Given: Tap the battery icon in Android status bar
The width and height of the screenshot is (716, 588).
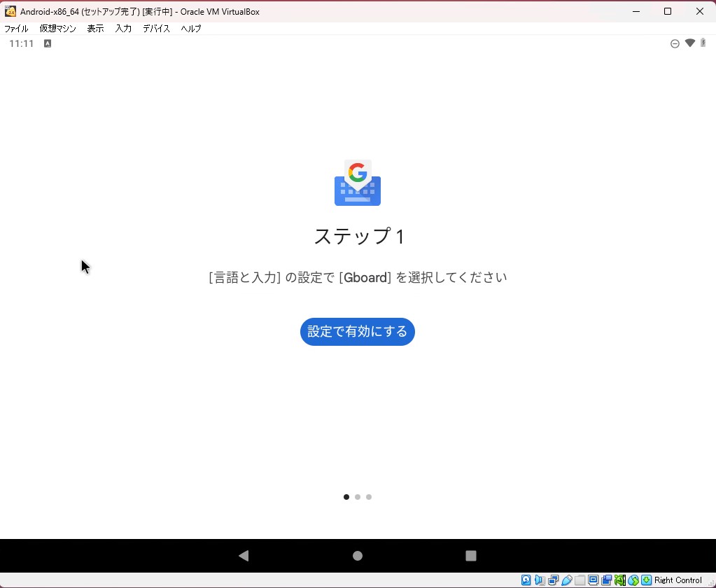Looking at the screenshot, I should click(x=703, y=43).
